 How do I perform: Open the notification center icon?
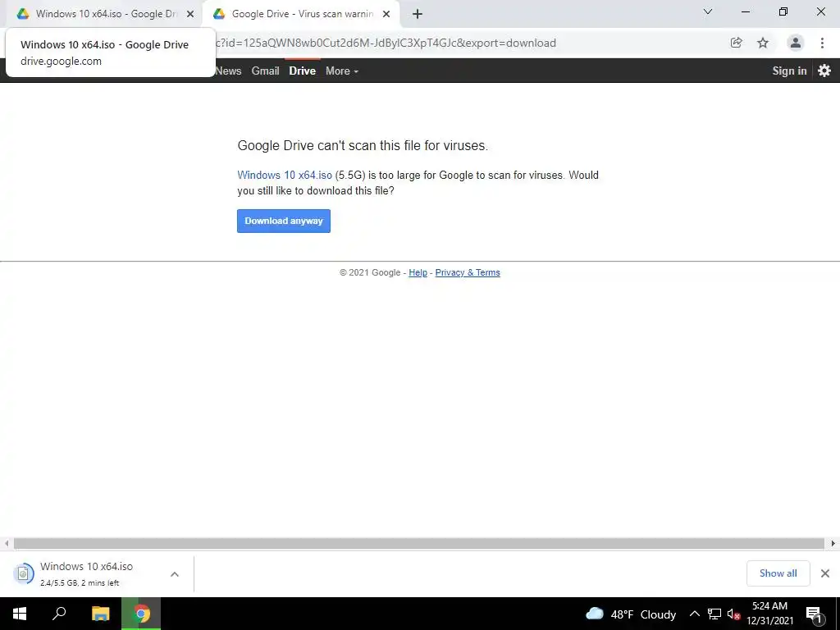pos(815,614)
